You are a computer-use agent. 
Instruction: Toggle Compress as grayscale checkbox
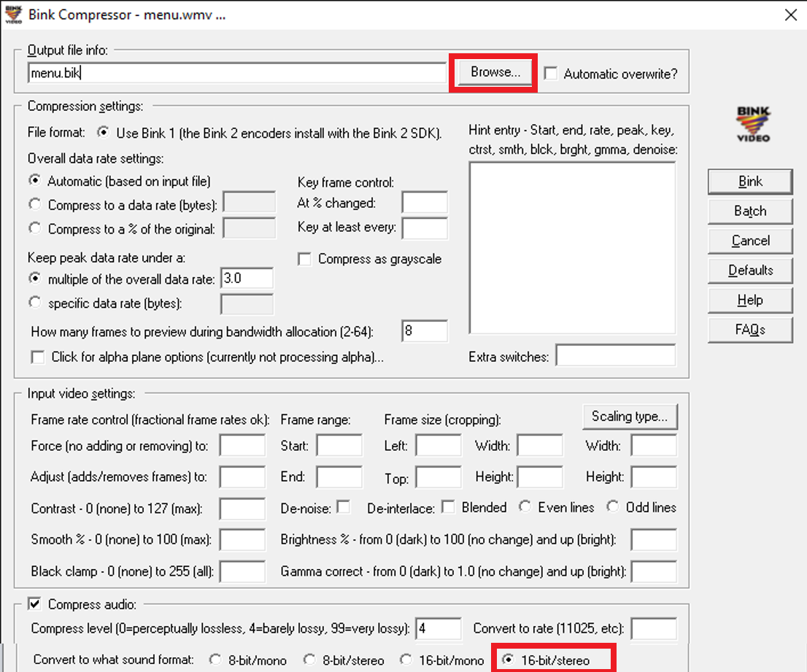tap(305, 259)
